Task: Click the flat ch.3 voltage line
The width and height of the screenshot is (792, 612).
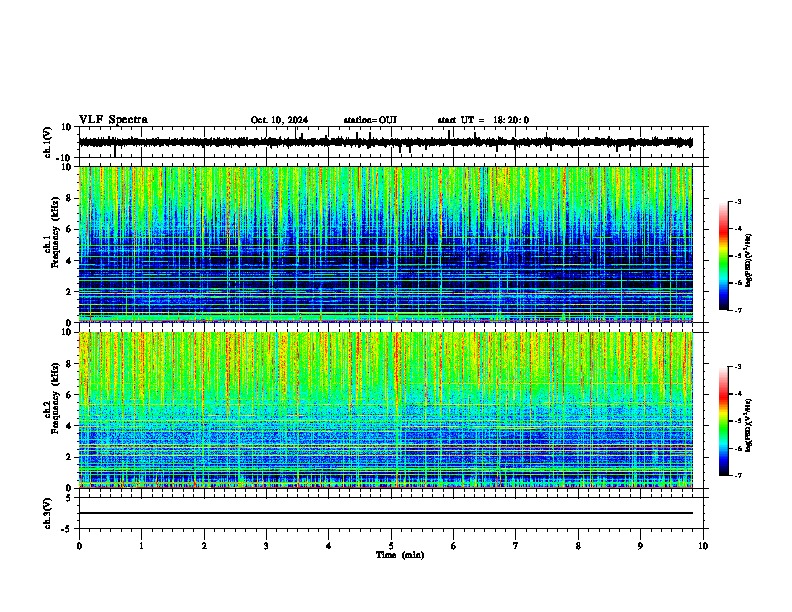Action: coord(385,513)
